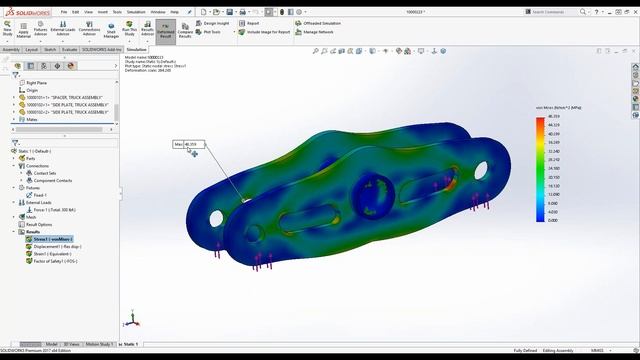Select the Factor of Safety1 plot
640x360 pixels.
point(51,261)
